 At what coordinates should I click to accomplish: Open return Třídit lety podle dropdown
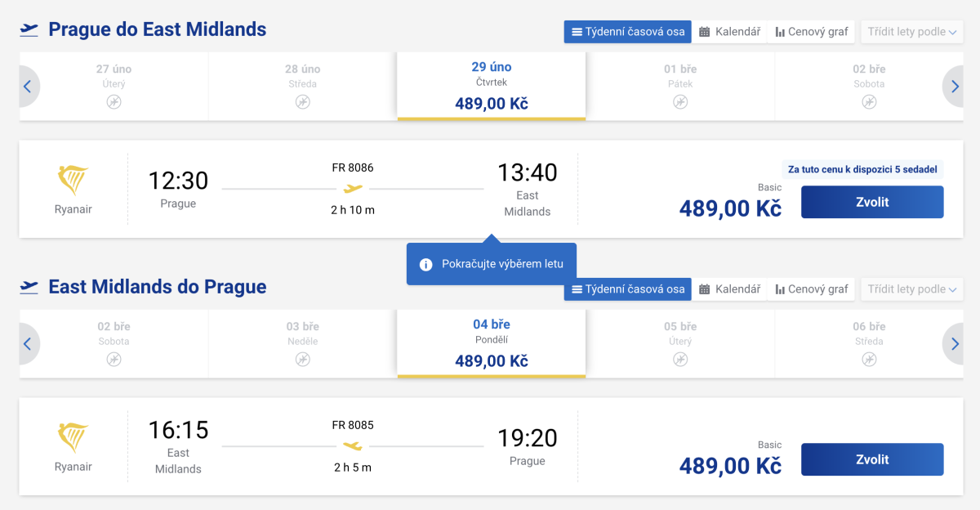[911, 289]
